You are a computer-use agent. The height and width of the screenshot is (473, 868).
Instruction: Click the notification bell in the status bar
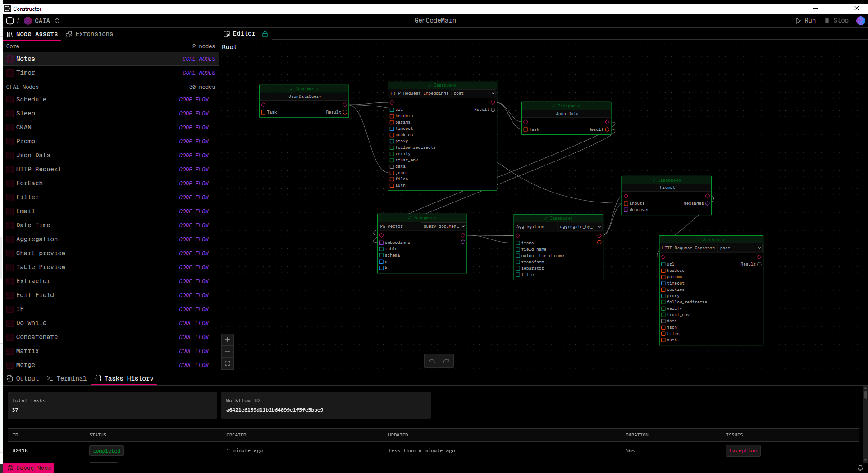(x=860, y=468)
